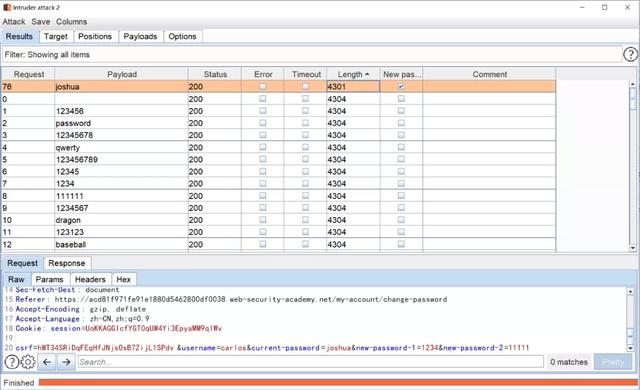
Task: Sort by Payload column header
Action: 122,74
